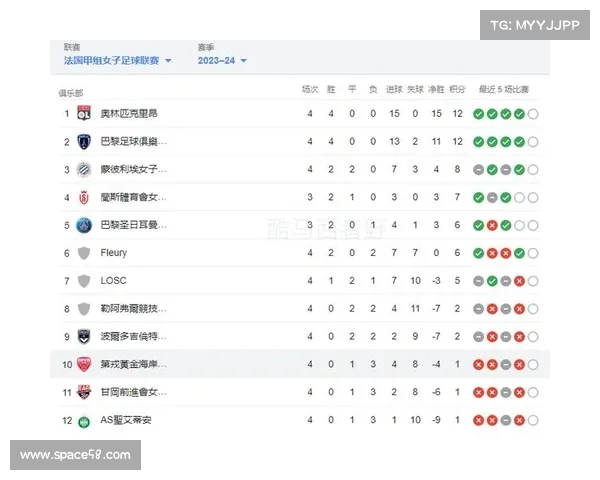Image resolution: width=600 pixels, height=480 pixels.
Task: Click the Paris Saint-Germain crest
Action: click(84, 225)
